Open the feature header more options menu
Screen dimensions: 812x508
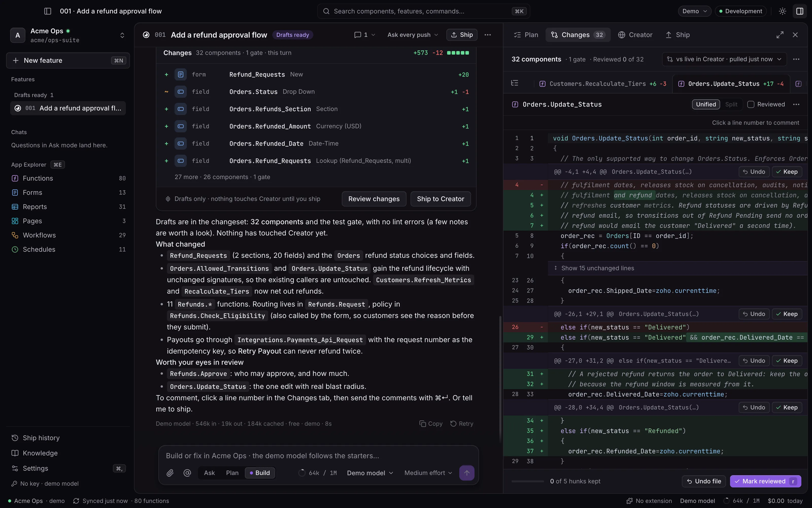pos(487,35)
